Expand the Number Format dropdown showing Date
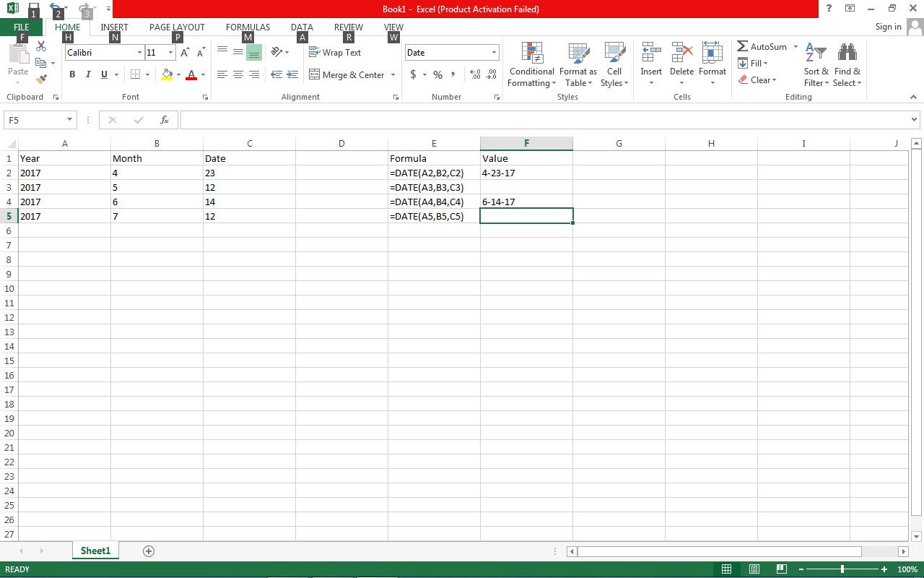This screenshot has height=578, width=924. 494,52
